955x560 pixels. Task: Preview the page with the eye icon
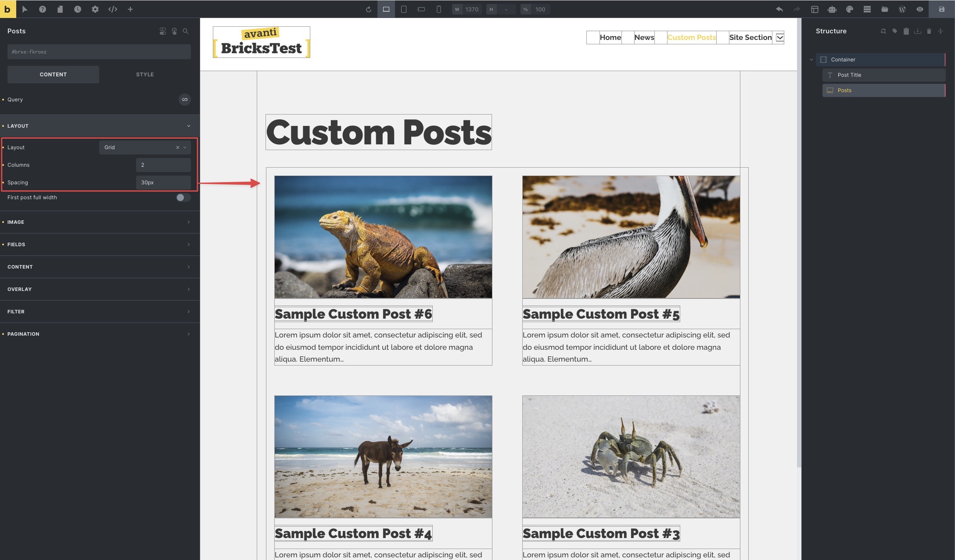(920, 9)
